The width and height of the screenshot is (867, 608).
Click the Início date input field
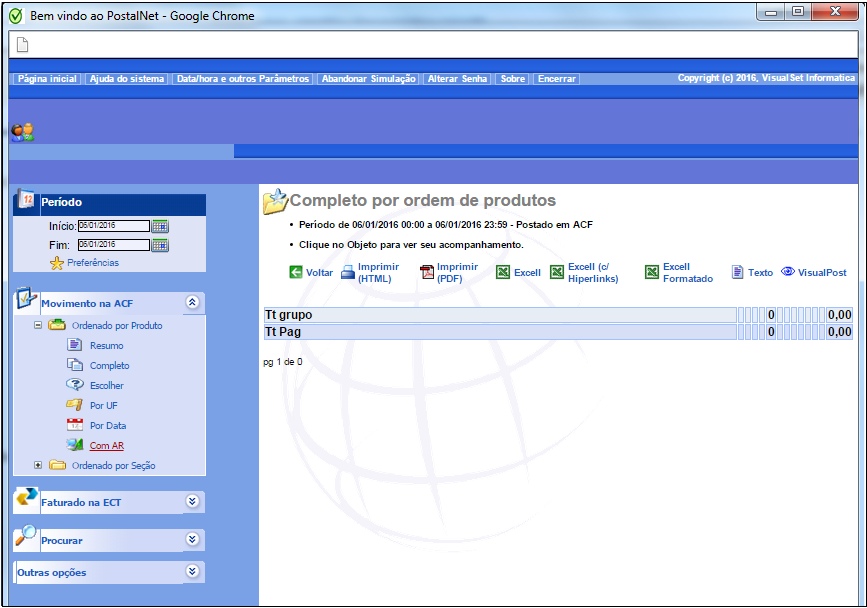(x=113, y=226)
